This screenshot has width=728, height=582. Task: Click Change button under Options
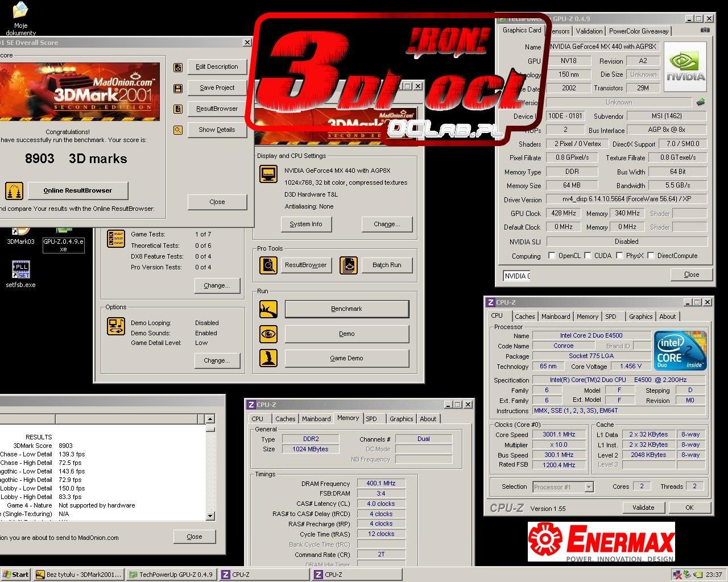pos(217,360)
